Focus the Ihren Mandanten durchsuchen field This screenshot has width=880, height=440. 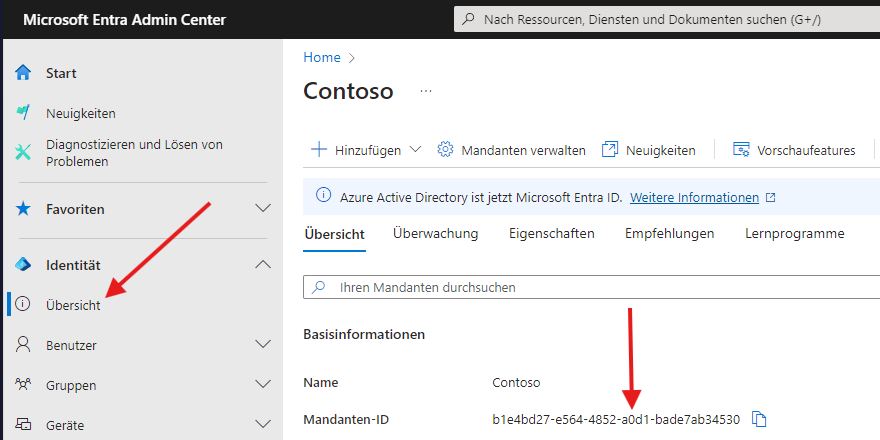coord(592,287)
